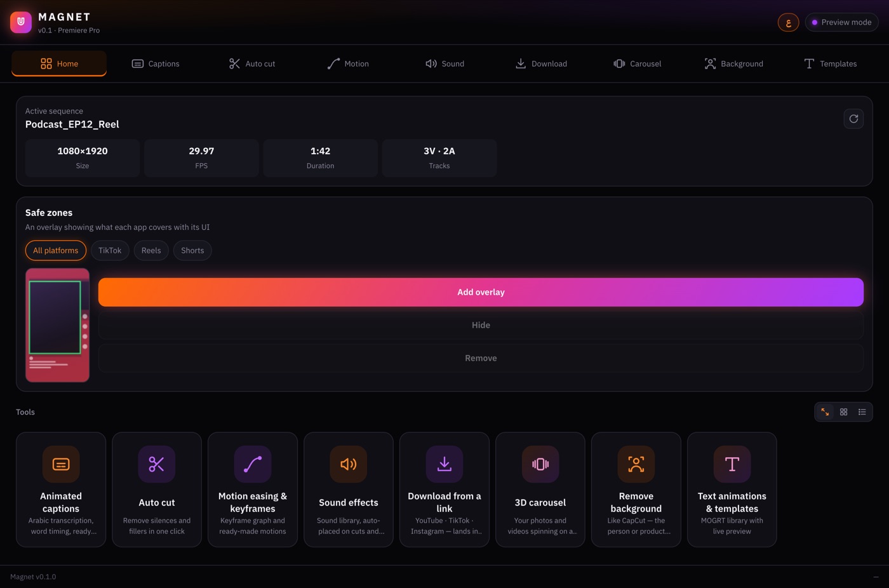889x588 pixels.
Task: Refresh the active sequence info
Action: 853,119
